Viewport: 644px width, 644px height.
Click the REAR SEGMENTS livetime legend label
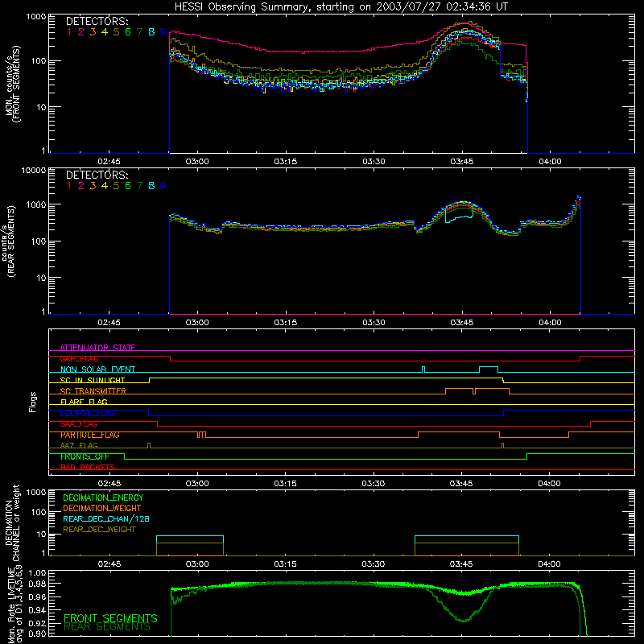pos(107,627)
